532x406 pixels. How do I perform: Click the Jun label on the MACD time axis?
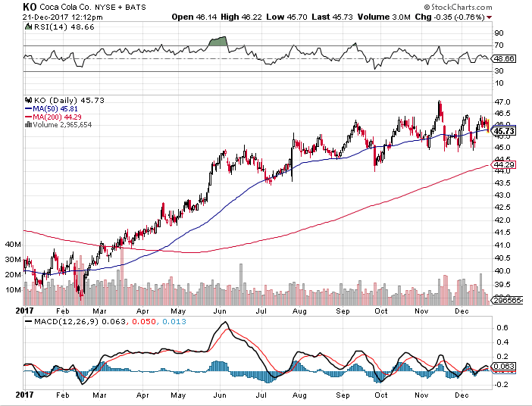[221, 395]
